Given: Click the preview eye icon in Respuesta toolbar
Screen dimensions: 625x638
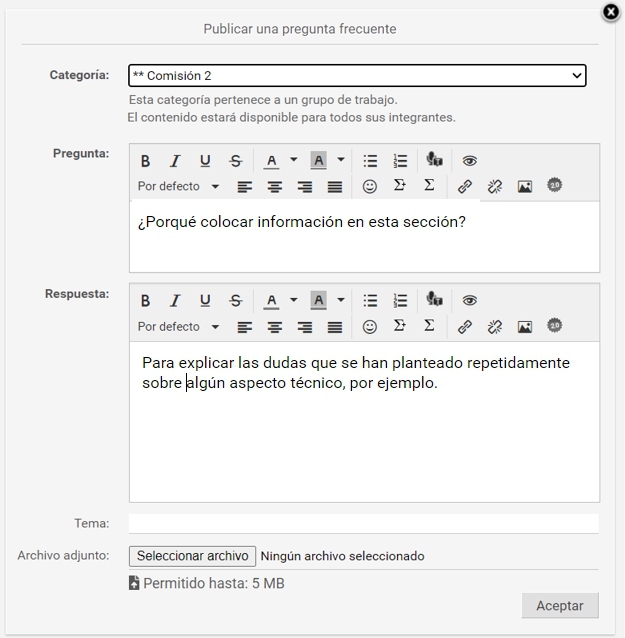Looking at the screenshot, I should [469, 300].
